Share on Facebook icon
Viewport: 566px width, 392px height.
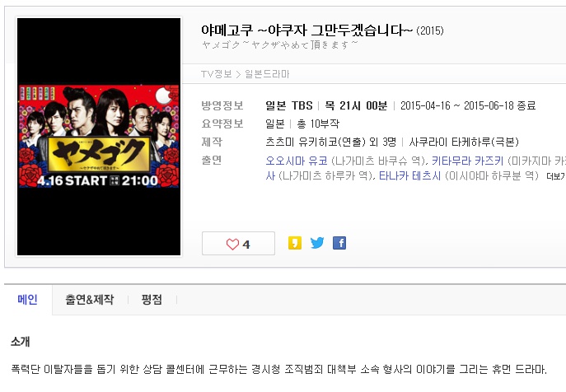(x=339, y=243)
